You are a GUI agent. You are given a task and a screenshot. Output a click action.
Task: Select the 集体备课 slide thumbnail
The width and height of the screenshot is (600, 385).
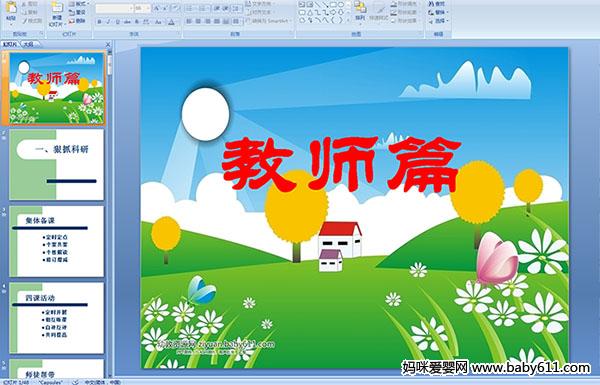(57, 241)
